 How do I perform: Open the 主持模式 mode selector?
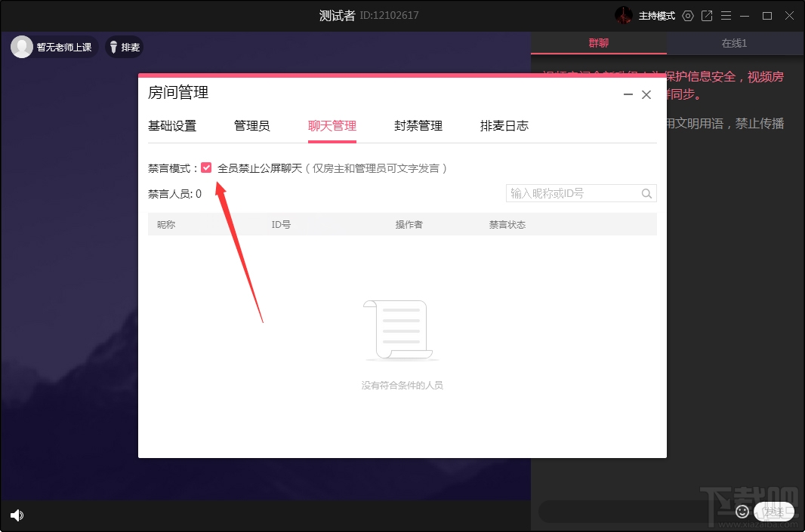click(656, 15)
